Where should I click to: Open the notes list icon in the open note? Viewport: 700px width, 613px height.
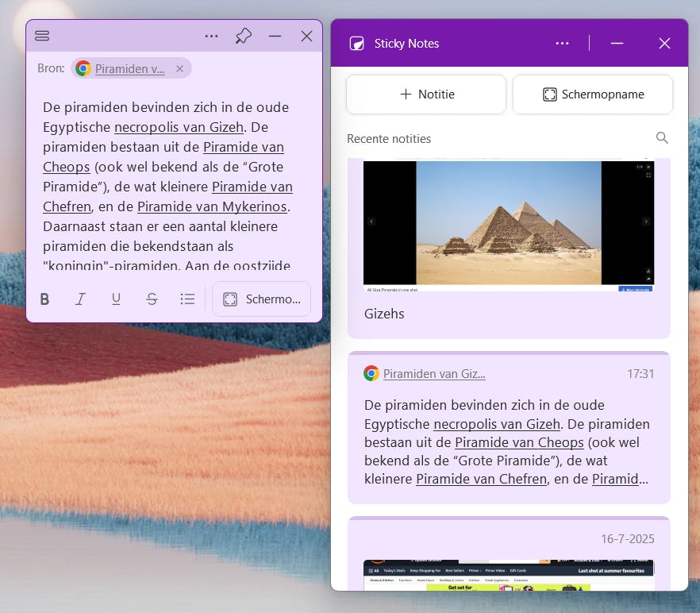[42, 36]
